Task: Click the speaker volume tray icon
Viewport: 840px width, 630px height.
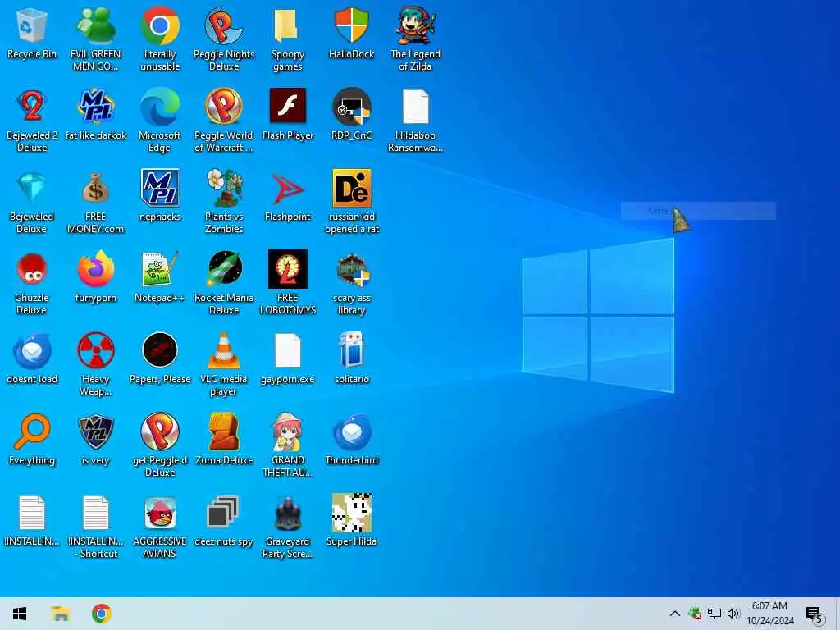Action: point(733,614)
